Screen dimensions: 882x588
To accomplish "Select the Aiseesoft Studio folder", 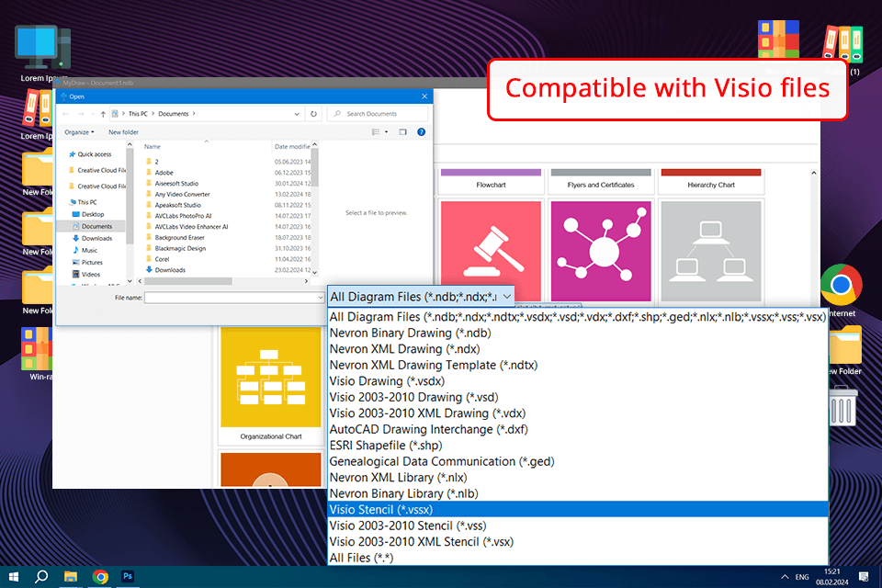I will pos(172,184).
